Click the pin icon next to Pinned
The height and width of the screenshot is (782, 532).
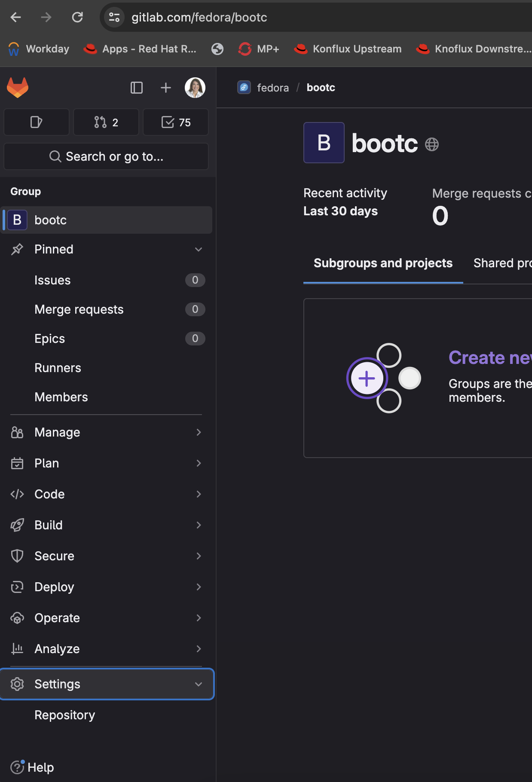(x=17, y=249)
